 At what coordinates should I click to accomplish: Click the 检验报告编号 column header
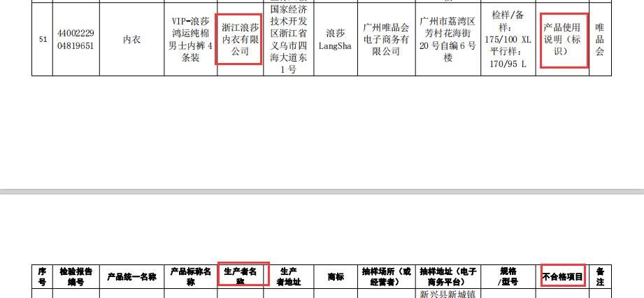point(76,276)
